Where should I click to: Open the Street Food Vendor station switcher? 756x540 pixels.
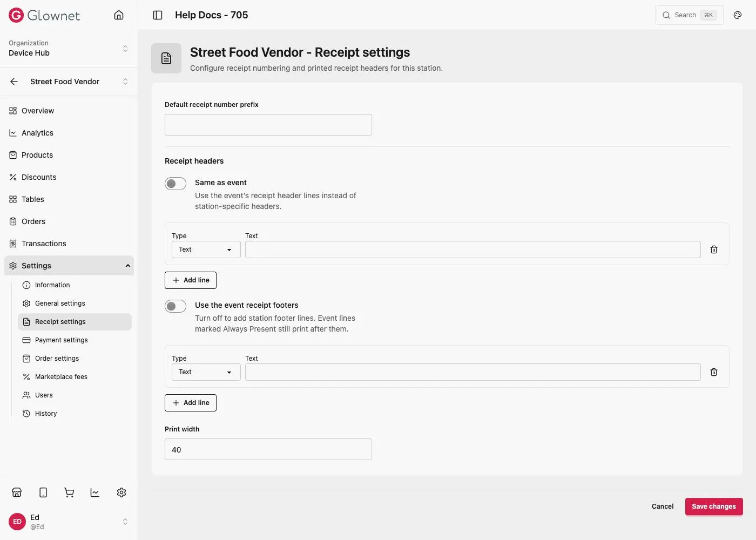(x=79, y=82)
